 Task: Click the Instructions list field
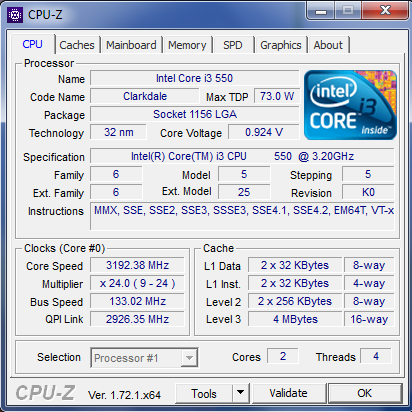pyautogui.click(x=242, y=216)
